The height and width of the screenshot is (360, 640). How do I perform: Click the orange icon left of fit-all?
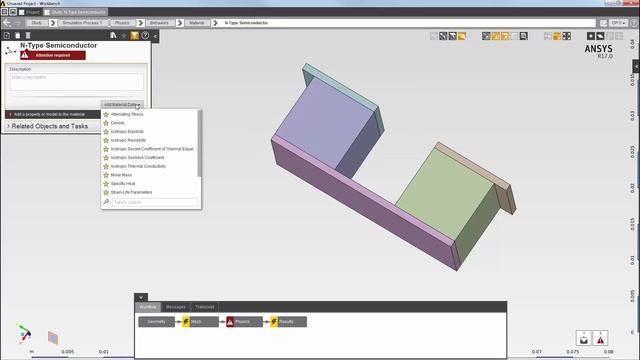[557, 36]
